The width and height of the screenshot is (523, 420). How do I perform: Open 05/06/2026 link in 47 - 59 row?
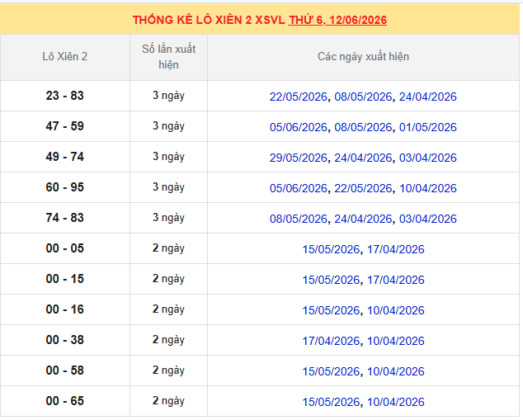point(298,127)
